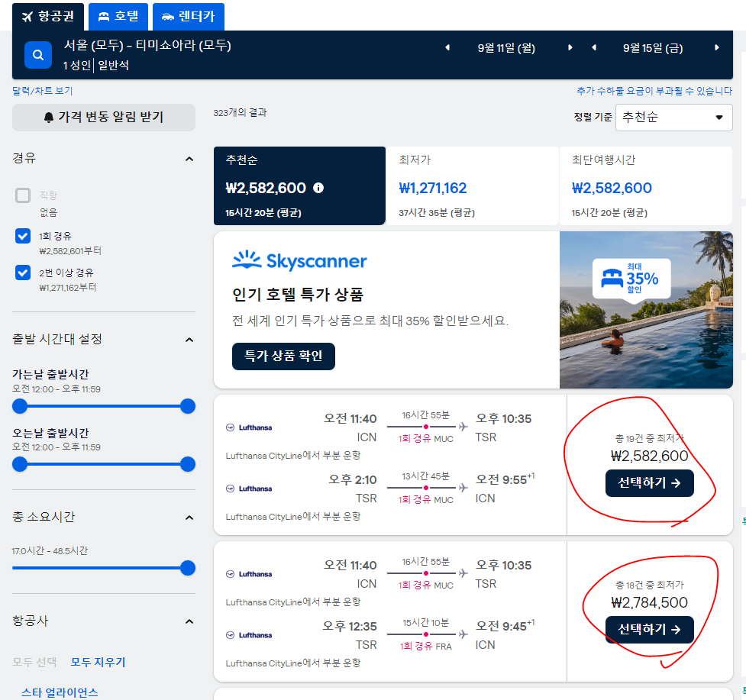Switch to the 호텔 hotel tab
Image resolution: width=746 pixels, height=700 pixels.
(118, 17)
